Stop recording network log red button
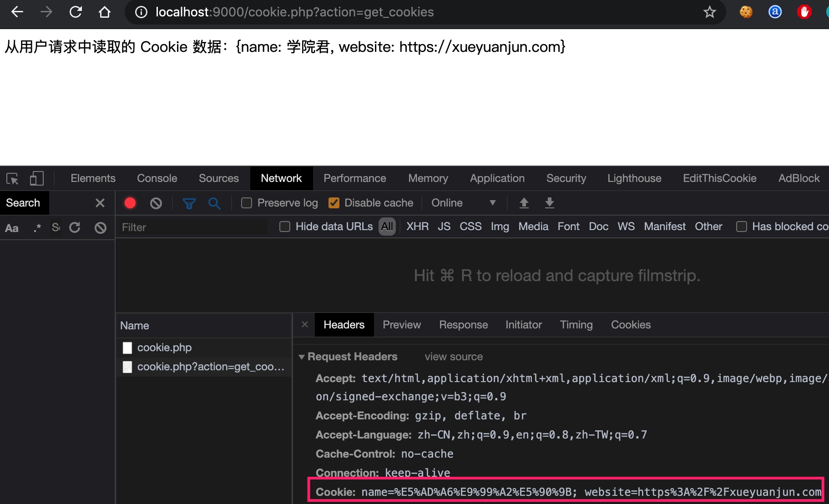 pos(130,203)
